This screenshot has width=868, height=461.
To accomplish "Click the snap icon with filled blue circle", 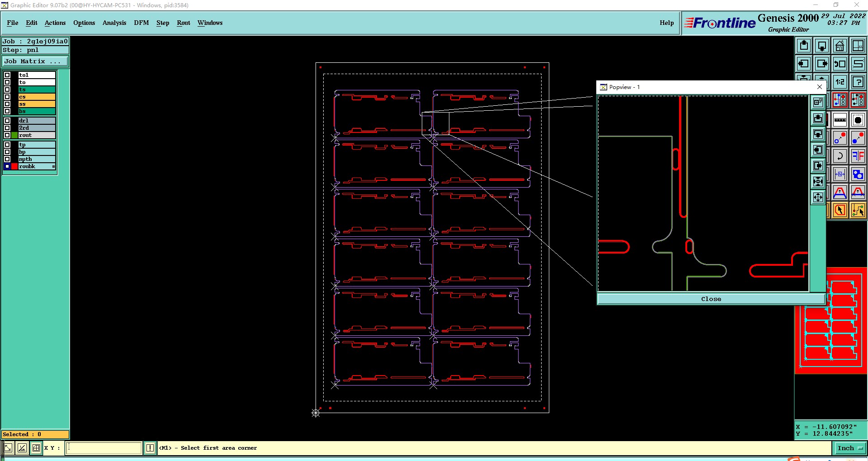I will (858, 138).
